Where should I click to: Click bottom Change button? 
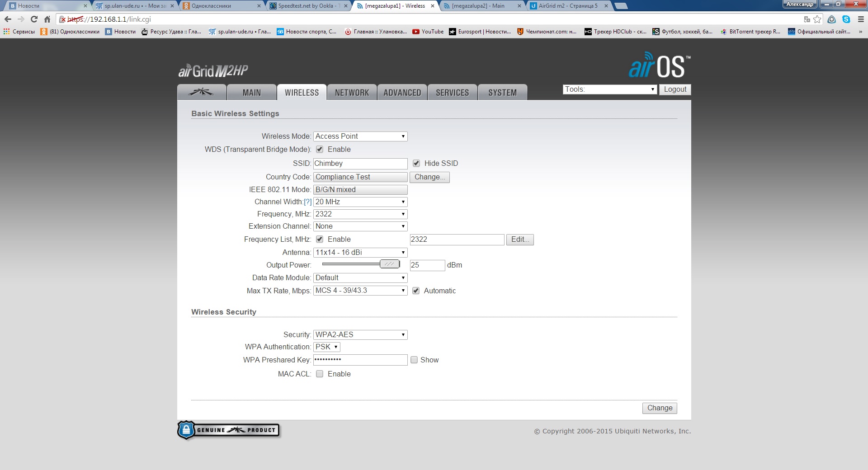(660, 408)
